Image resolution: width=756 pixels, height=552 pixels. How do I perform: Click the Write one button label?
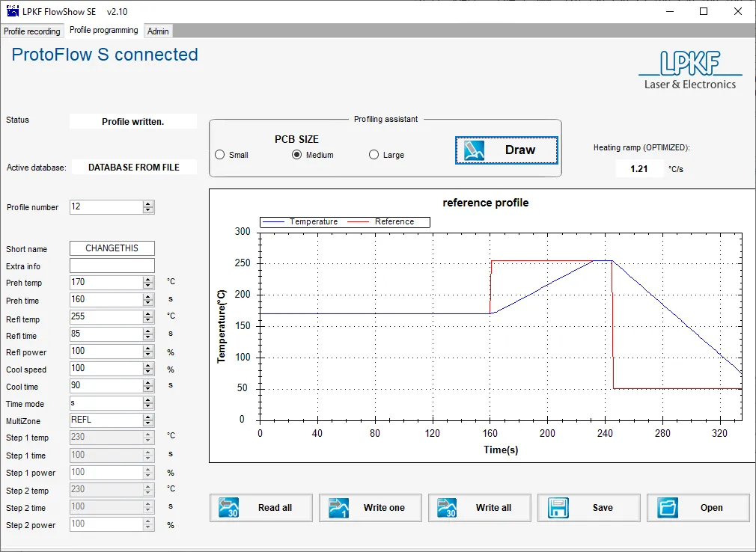pyautogui.click(x=384, y=508)
